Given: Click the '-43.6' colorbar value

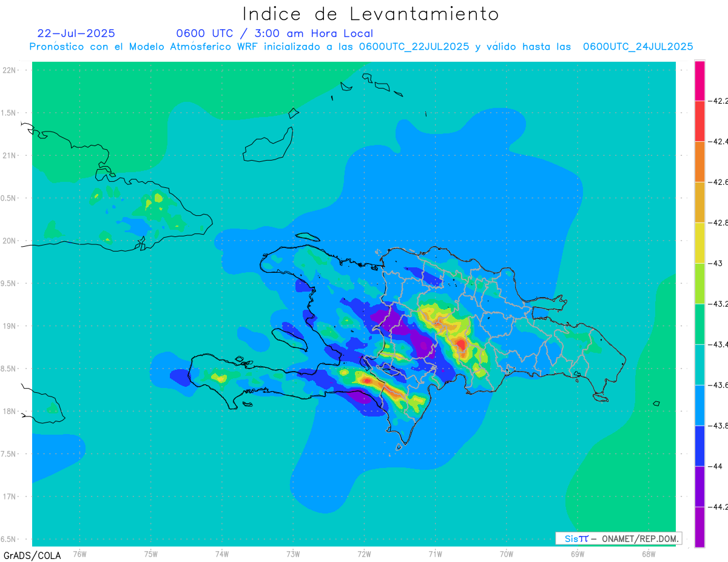Looking at the screenshot, I should pyautogui.click(x=718, y=385).
